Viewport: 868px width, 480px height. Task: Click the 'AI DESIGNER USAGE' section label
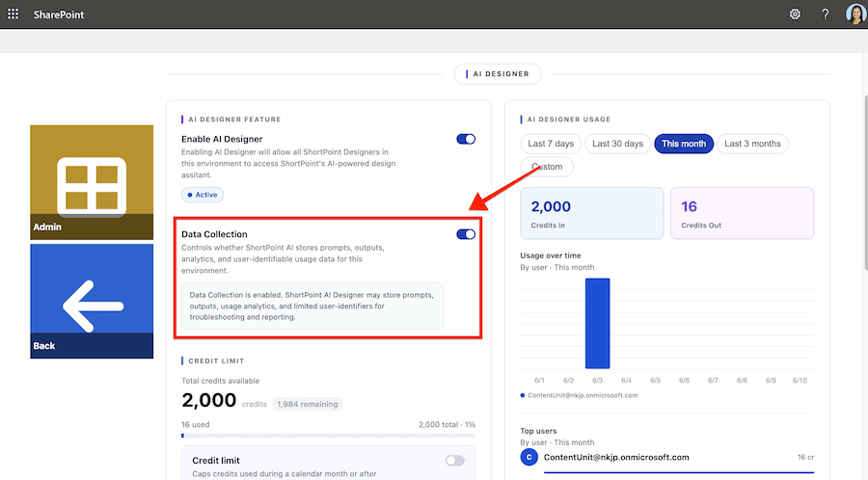(x=568, y=120)
